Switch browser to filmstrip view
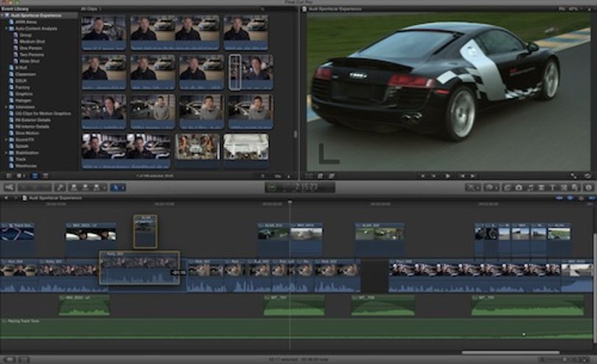This screenshot has width=597, height=364. 35,176
